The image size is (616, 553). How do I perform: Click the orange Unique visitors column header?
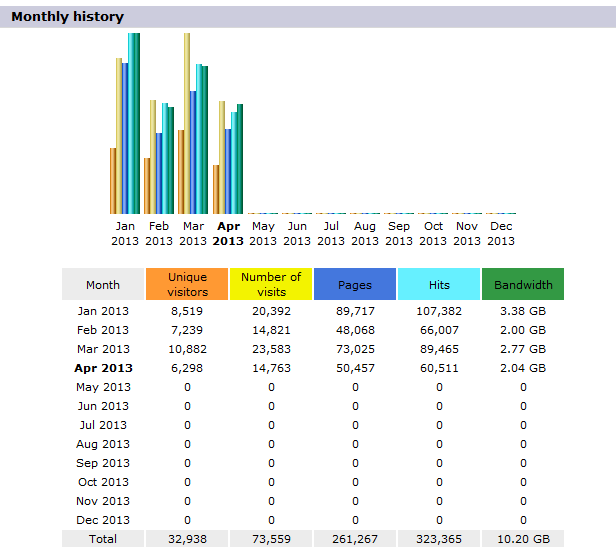(187, 284)
